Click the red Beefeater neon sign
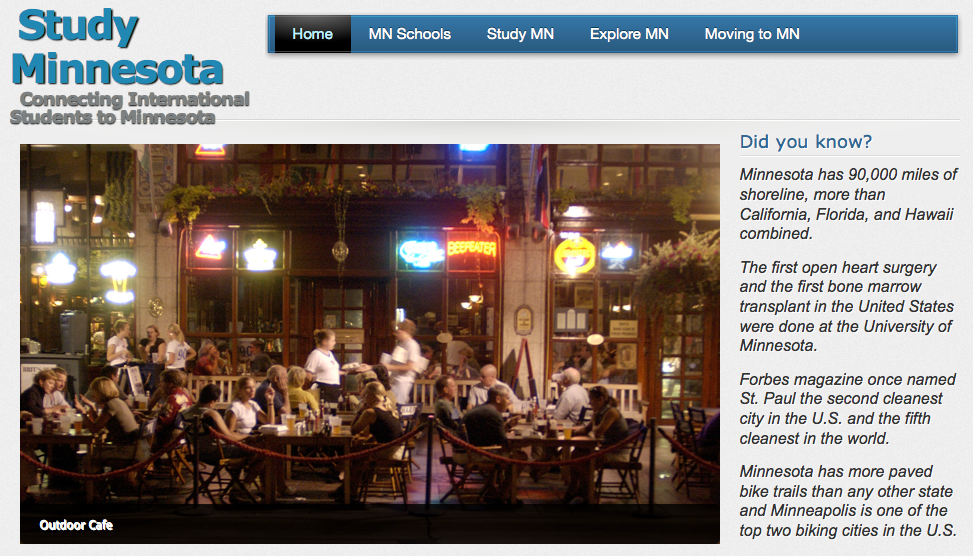This screenshot has width=973, height=556. (472, 249)
